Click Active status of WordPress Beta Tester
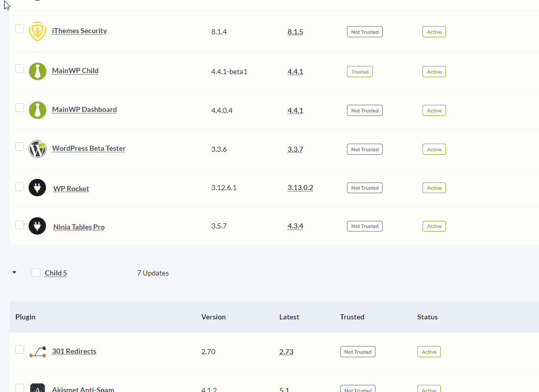This screenshot has width=539, height=392. 434,150
